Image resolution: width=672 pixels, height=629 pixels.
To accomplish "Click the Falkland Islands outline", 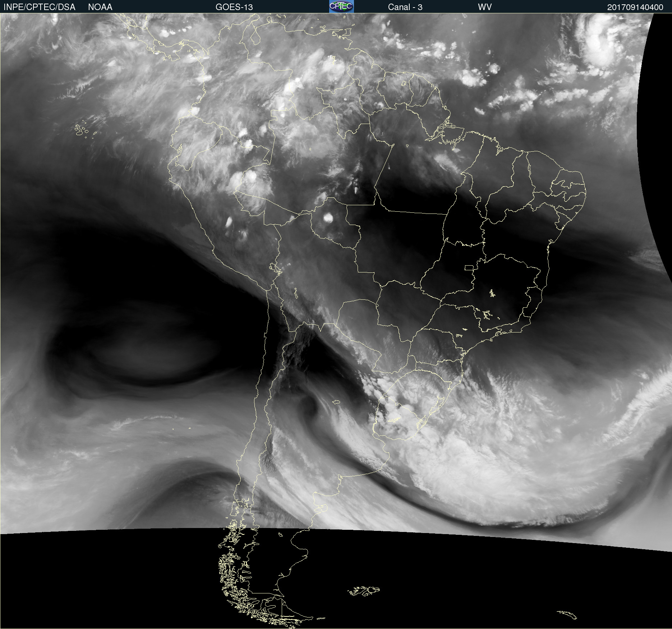I will [364, 591].
